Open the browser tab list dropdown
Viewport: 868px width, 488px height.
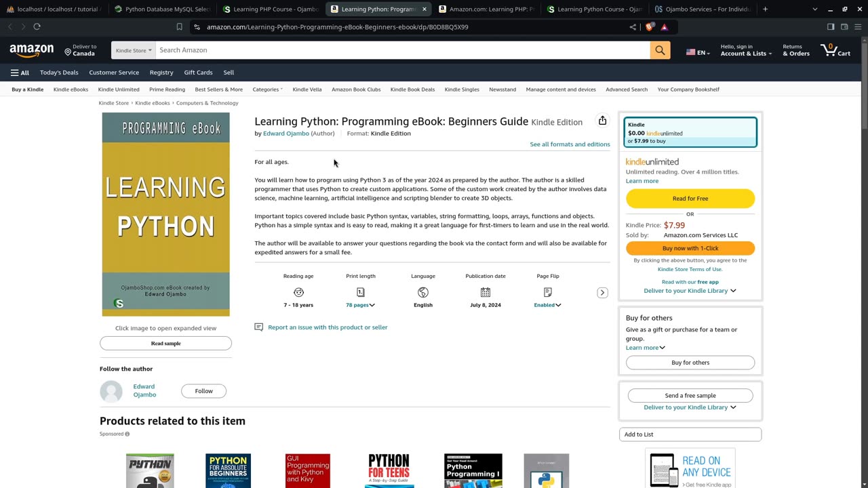[814, 9]
